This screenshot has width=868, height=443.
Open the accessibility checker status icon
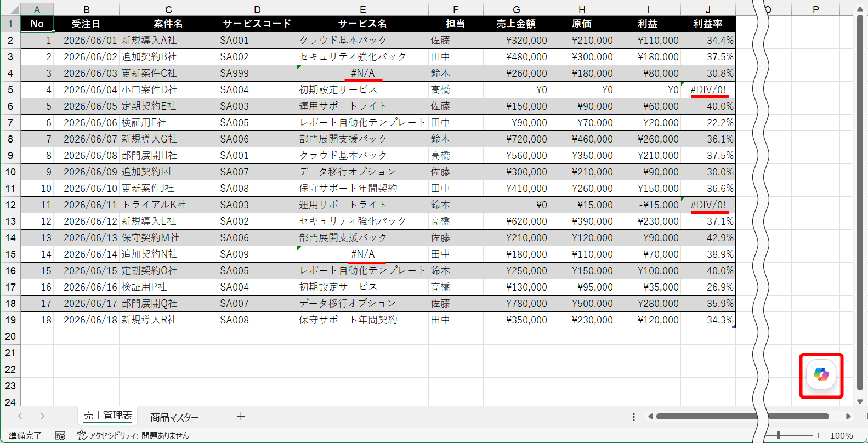coord(82,435)
